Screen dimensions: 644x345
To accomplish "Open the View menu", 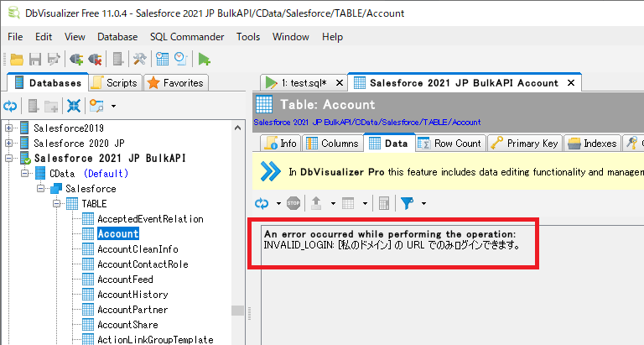I will (75, 37).
